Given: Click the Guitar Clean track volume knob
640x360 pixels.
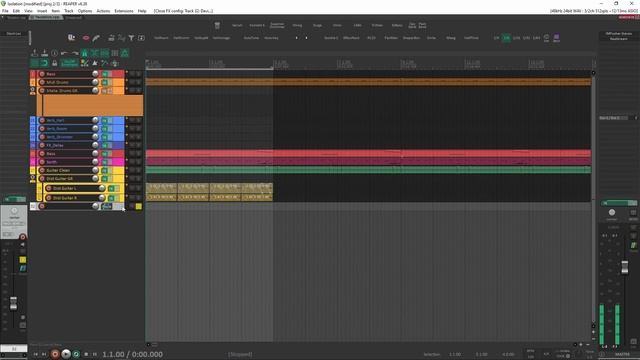Looking at the screenshot, I should [x=95, y=170].
